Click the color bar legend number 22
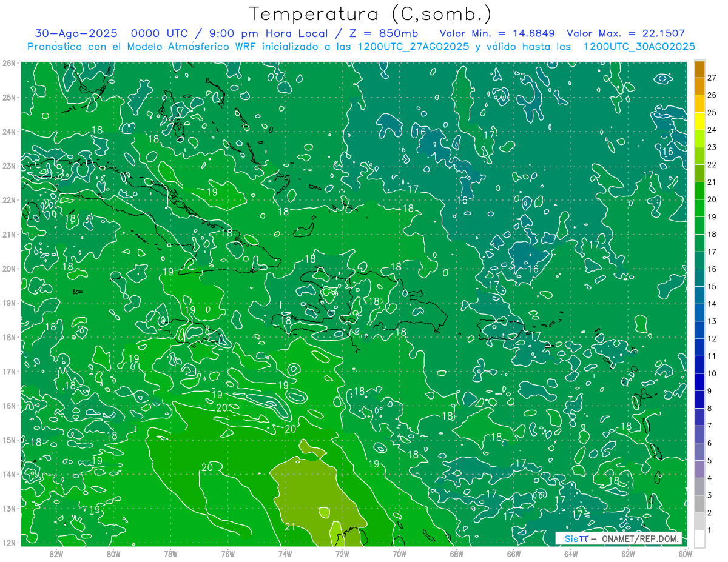Image resolution: width=728 pixels, height=562 pixels. (712, 164)
